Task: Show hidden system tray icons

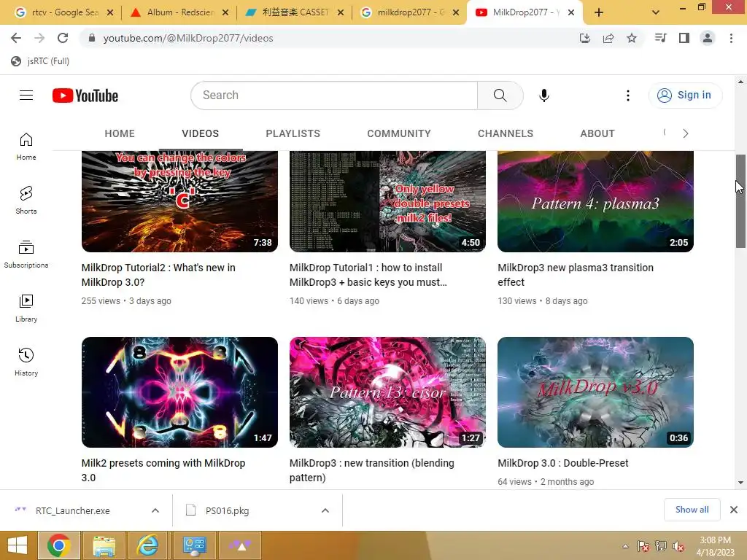Action: [625, 546]
